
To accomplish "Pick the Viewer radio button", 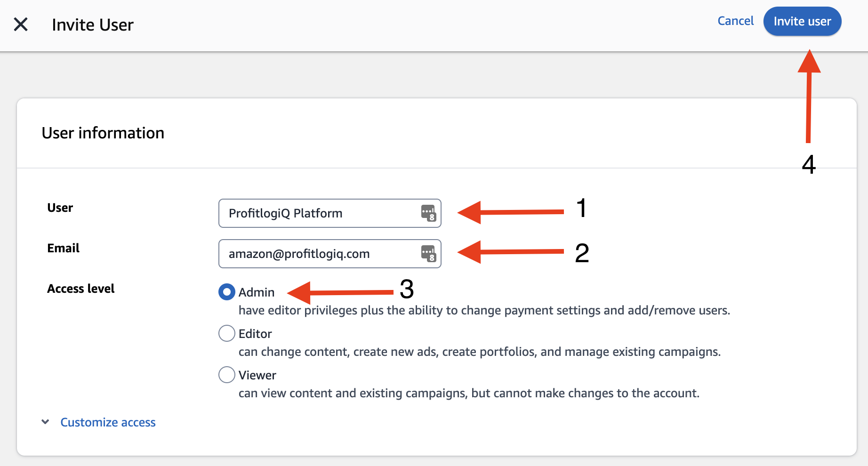I will click(x=227, y=375).
